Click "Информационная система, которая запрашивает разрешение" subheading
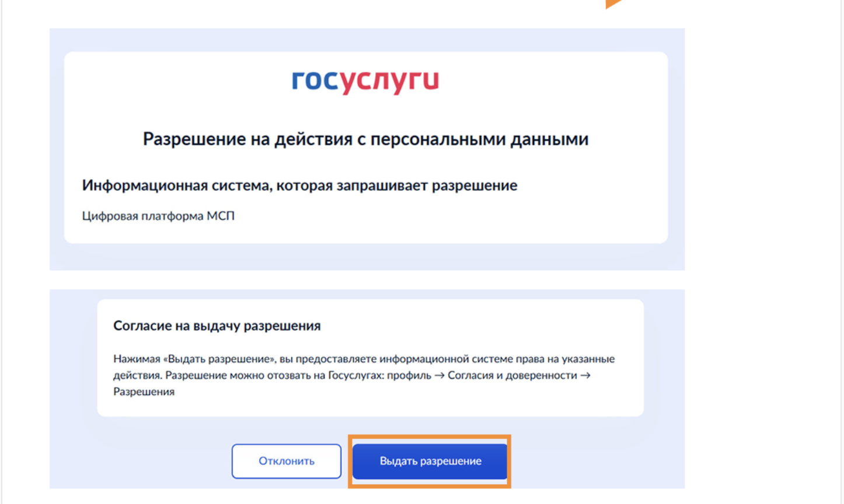 click(x=299, y=185)
